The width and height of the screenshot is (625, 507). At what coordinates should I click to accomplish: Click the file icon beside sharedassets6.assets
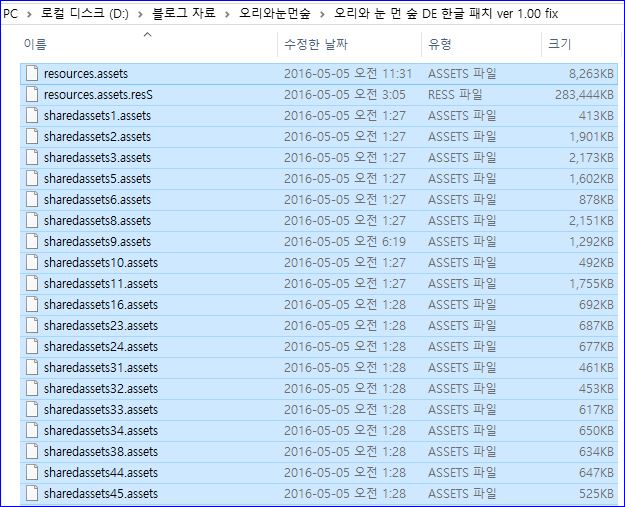(32, 200)
